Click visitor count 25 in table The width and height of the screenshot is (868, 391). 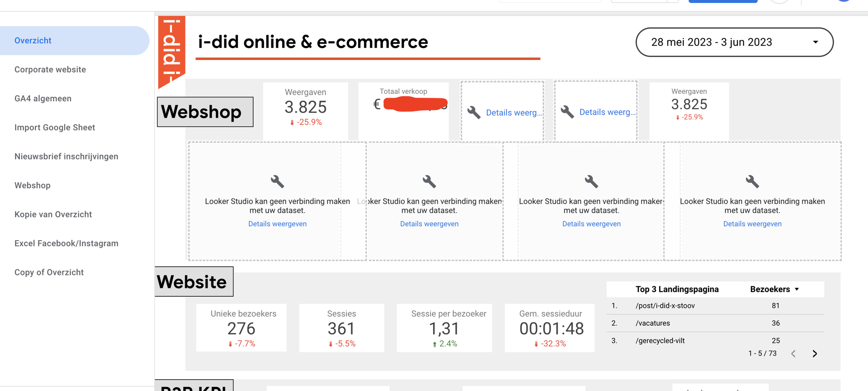point(776,341)
